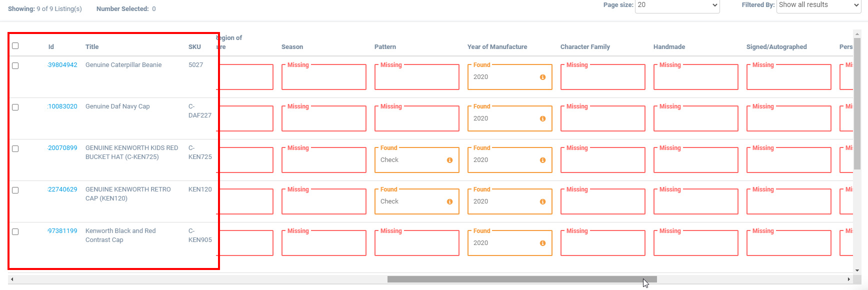This screenshot has height=290, width=868.
Task: Check the Genuine Daf Navy Cap row
Action: 15,107
